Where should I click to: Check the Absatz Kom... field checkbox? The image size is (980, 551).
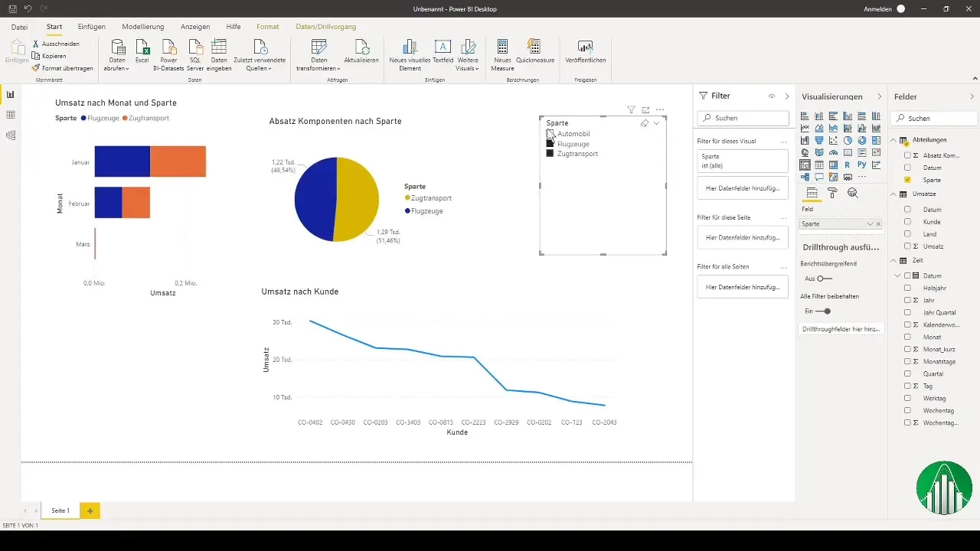point(907,155)
